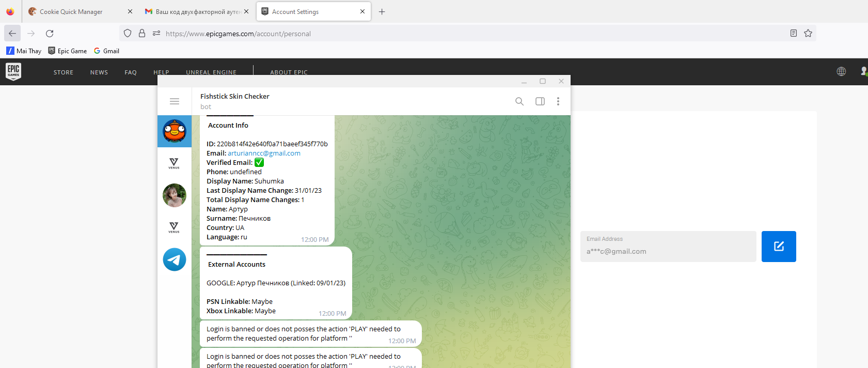The height and width of the screenshot is (368, 868).
Task: Toggle the Telegram right sidebar panel
Action: click(x=540, y=101)
